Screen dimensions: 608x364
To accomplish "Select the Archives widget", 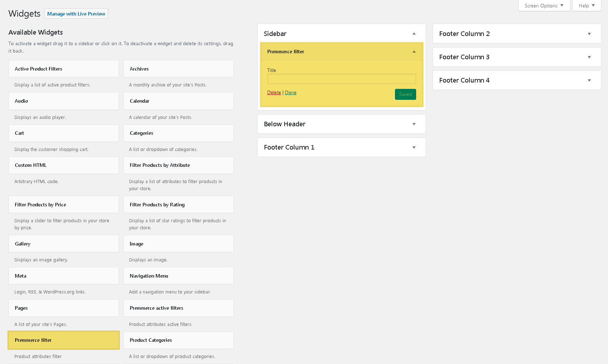I will tap(178, 69).
